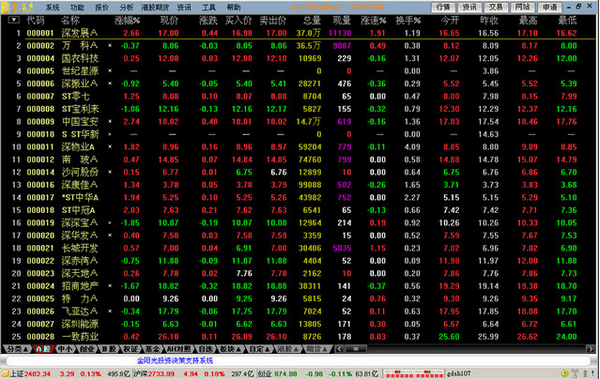Expand the 分类 category tab menu
Image resolution: width=600 pixels, height=379 pixels.
click(x=17, y=349)
